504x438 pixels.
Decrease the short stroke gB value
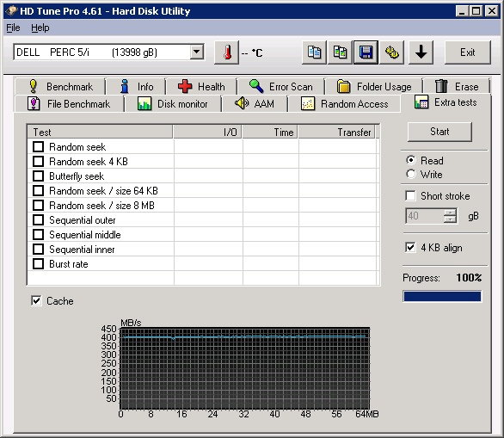pyautogui.click(x=450, y=219)
